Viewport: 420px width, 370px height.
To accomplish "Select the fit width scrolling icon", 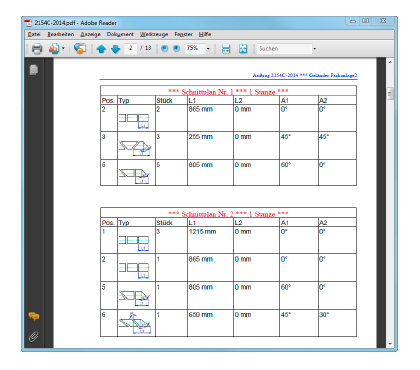I will pos(226,49).
